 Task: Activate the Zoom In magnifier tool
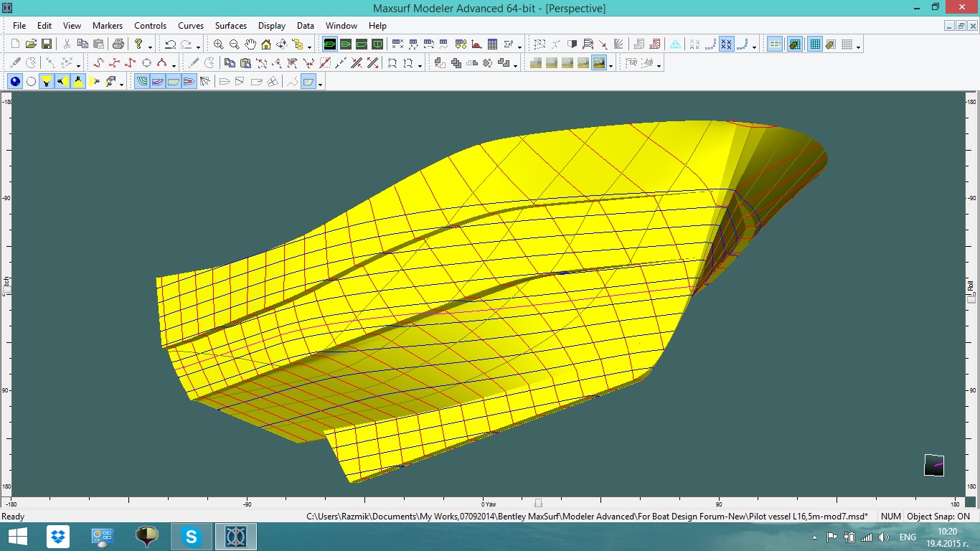click(220, 44)
